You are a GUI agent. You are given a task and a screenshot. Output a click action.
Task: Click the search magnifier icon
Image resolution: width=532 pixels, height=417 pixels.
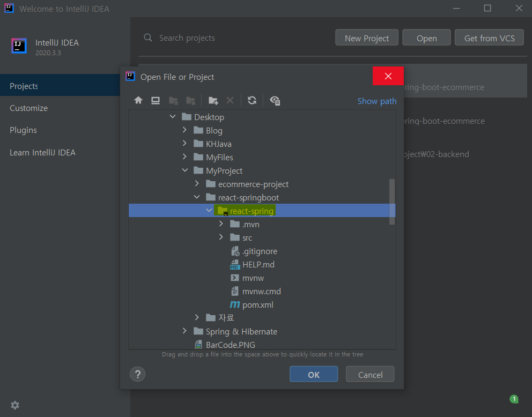[147, 38]
